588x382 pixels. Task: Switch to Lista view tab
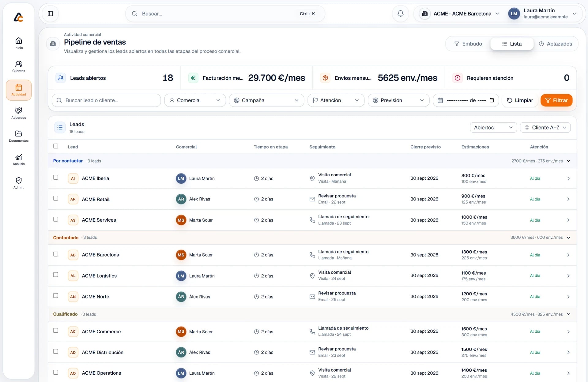pos(512,44)
